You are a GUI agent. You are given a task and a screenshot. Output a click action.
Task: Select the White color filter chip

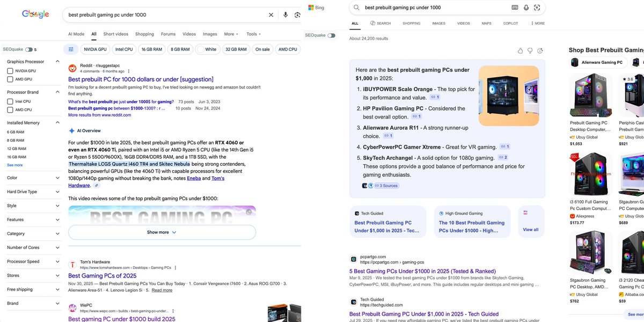[207, 49]
